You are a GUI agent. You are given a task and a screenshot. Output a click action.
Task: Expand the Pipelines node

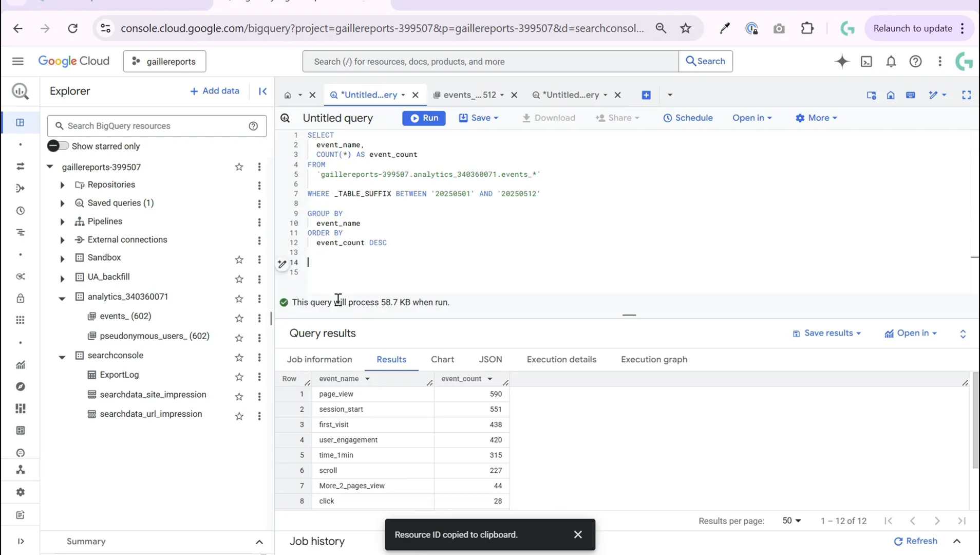point(62,222)
